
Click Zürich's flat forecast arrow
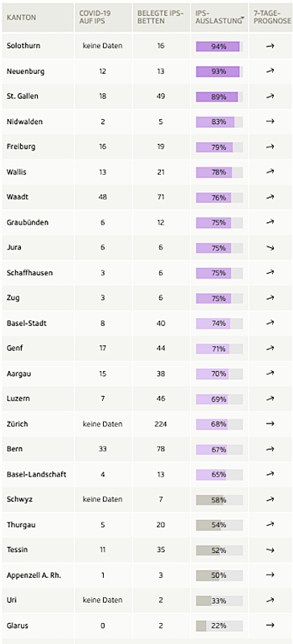click(x=270, y=424)
